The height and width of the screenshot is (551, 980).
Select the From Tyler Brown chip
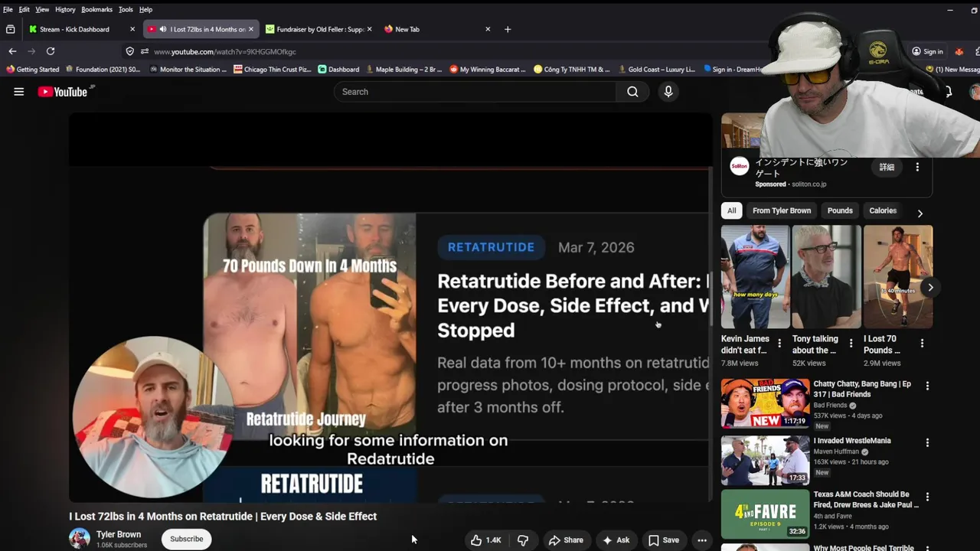click(x=782, y=210)
